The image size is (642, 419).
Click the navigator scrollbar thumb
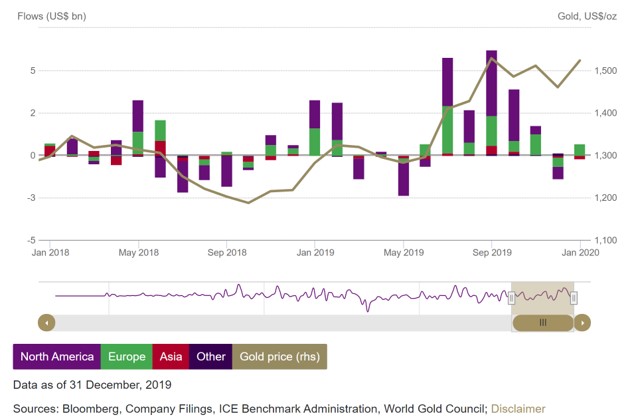[x=543, y=323]
